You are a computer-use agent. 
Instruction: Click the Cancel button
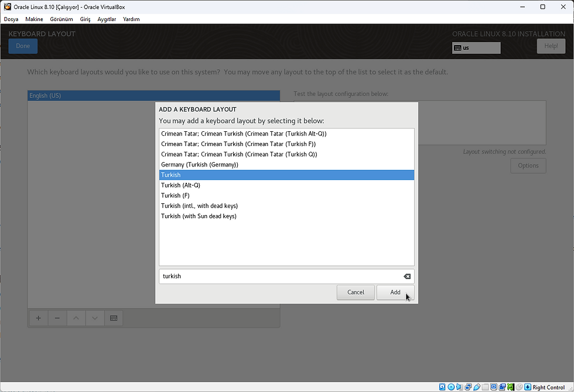(x=356, y=292)
